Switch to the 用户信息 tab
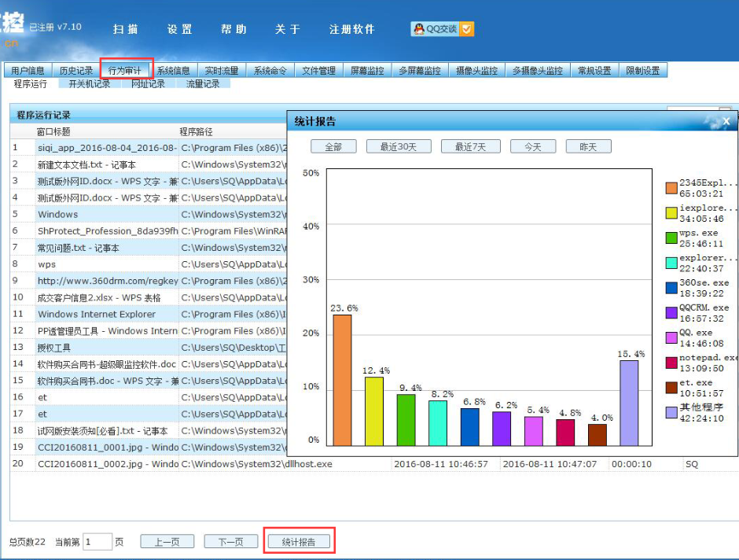Image resolution: width=739 pixels, height=560 pixels. pyautogui.click(x=28, y=71)
